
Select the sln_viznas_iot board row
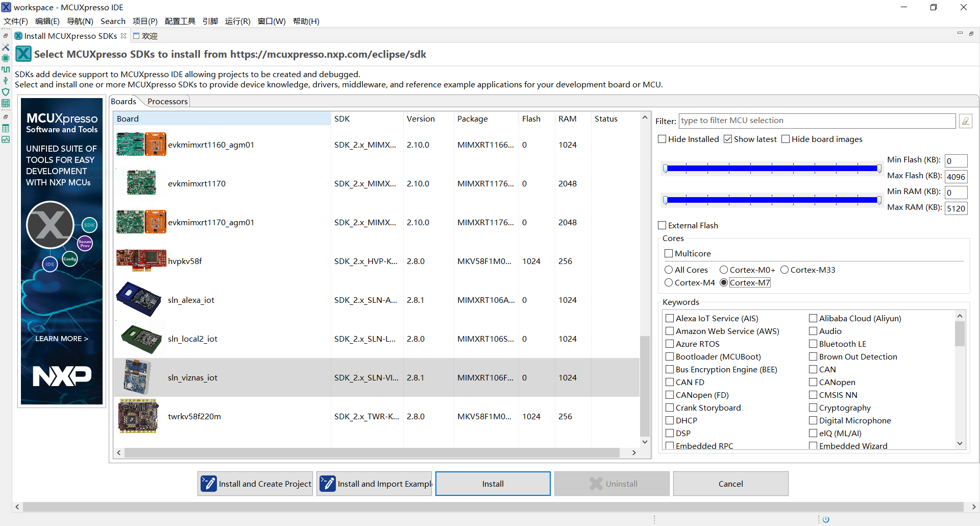pos(377,377)
